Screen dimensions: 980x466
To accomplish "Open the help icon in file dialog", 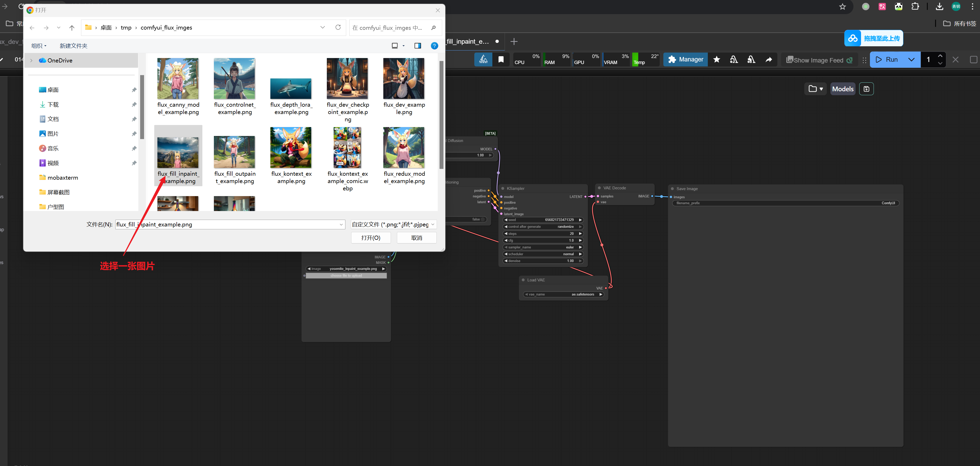I will [x=434, y=46].
